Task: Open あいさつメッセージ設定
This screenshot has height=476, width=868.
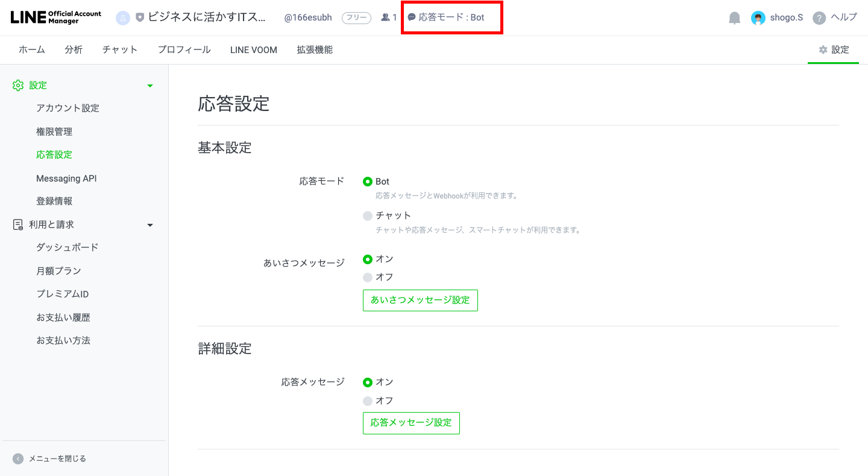Action: click(x=420, y=300)
